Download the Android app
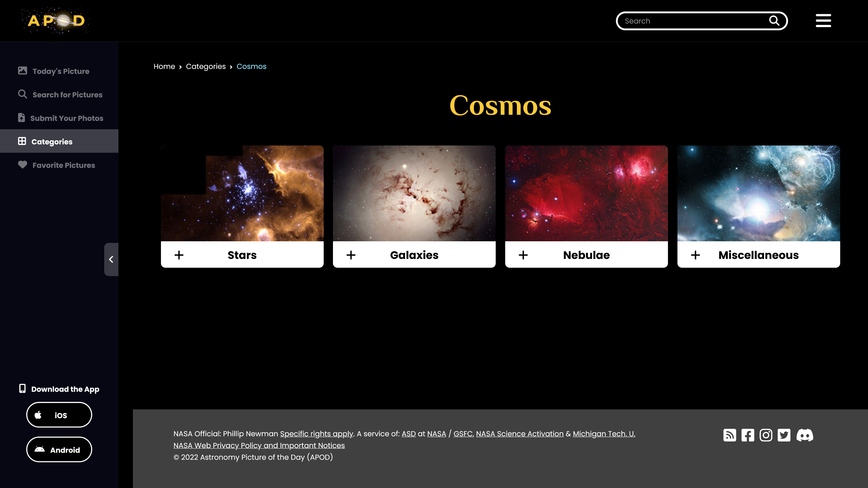The height and width of the screenshot is (488, 868). click(59, 450)
